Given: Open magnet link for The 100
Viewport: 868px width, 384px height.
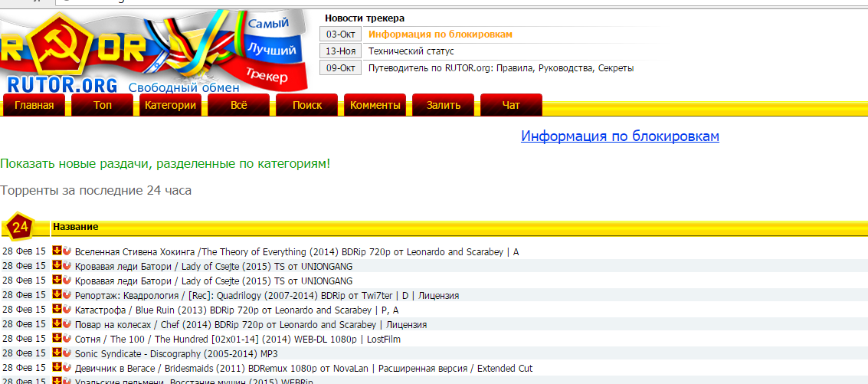Looking at the screenshot, I should [67, 337].
